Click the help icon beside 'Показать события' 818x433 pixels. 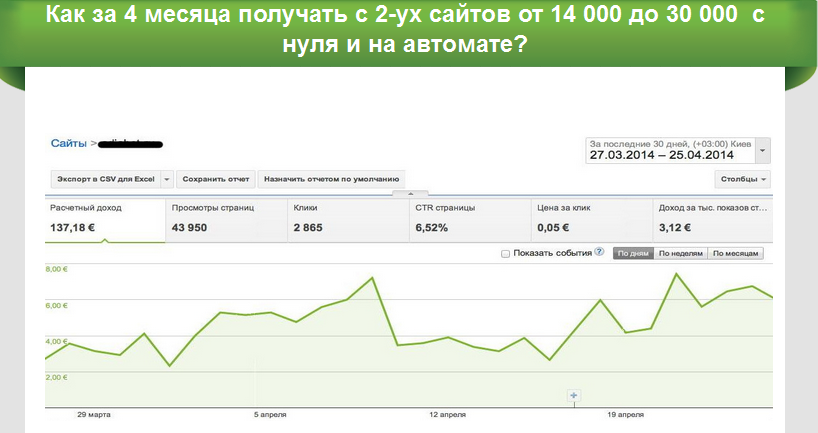pos(599,254)
